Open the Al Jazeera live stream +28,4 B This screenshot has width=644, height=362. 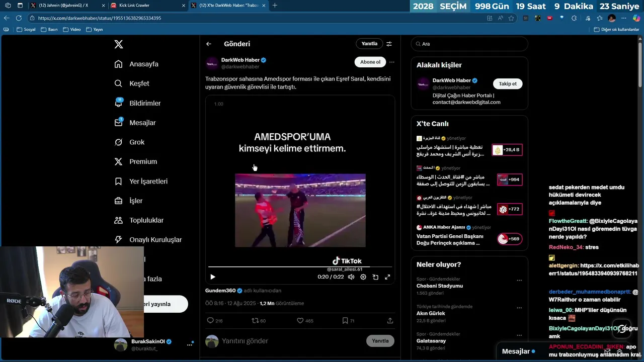click(x=507, y=150)
